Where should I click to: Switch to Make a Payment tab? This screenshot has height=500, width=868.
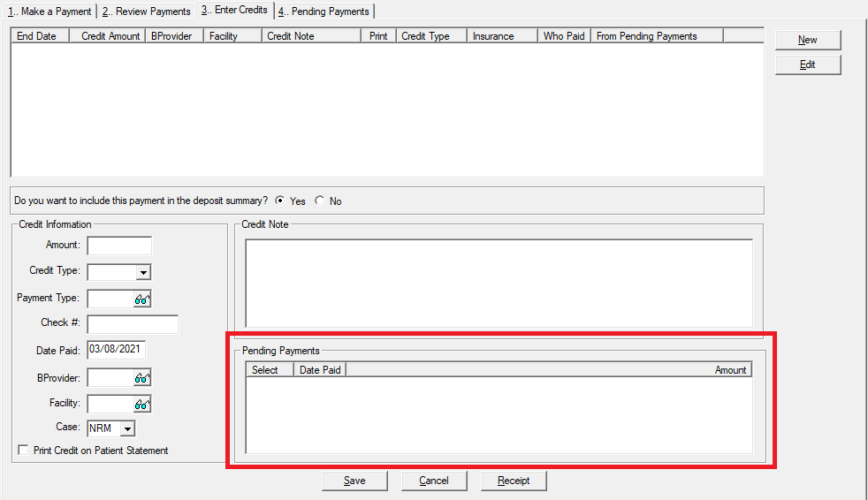tap(49, 11)
